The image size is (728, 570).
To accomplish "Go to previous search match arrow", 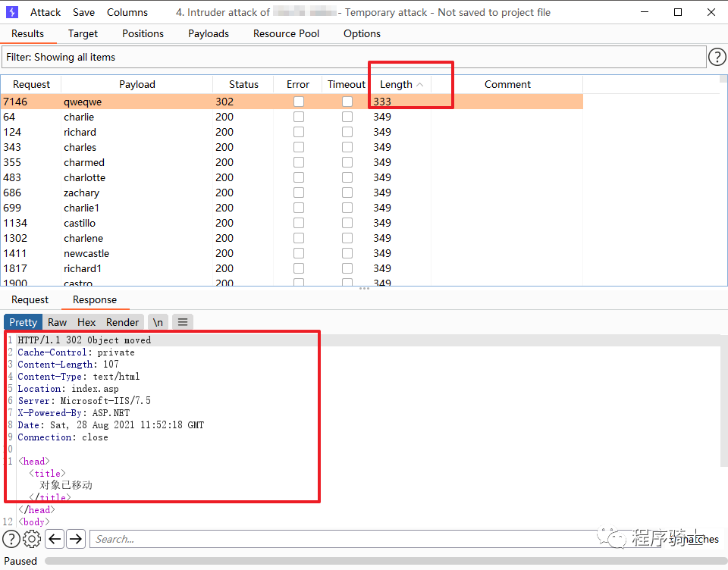I will (x=55, y=539).
